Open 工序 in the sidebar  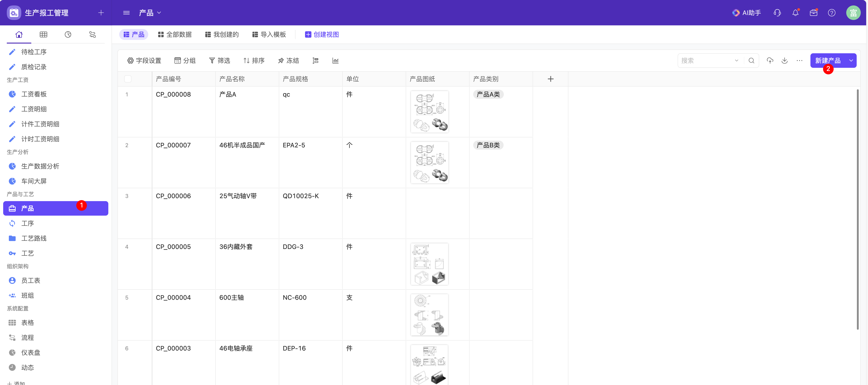point(56,223)
